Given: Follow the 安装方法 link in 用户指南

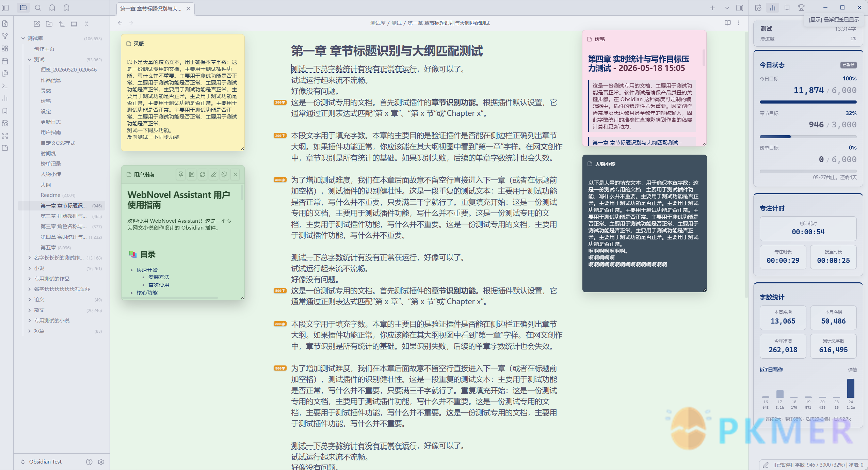Looking at the screenshot, I should (x=159, y=277).
